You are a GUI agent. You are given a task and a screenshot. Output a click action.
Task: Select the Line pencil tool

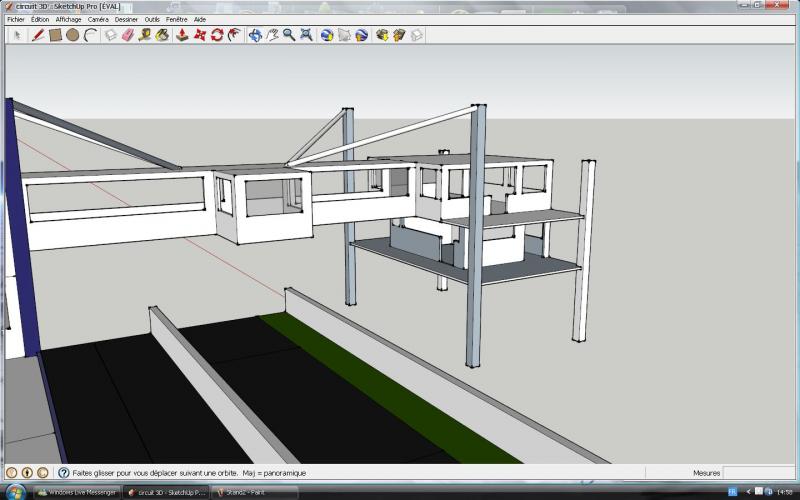point(38,34)
